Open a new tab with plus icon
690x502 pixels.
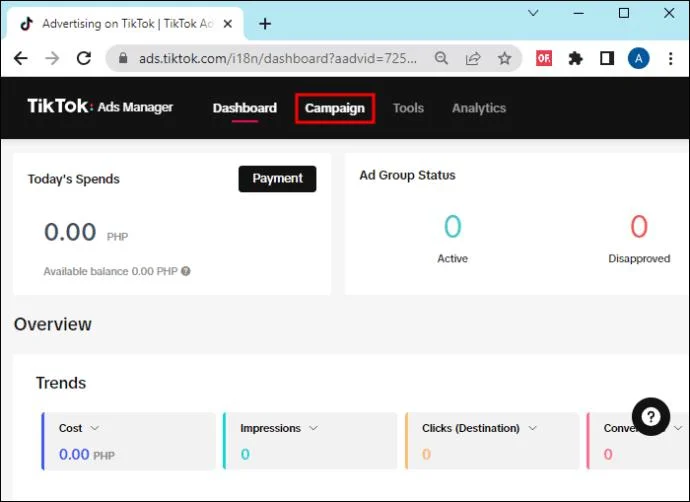[265, 24]
